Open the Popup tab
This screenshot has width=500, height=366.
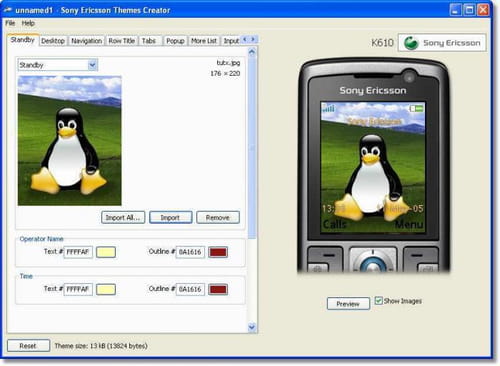tap(175, 41)
